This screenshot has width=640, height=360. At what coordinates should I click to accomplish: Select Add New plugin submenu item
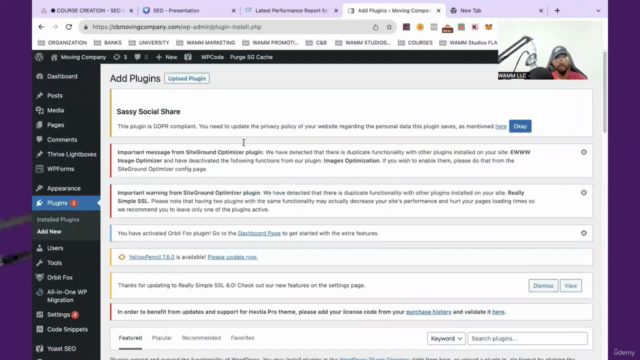coord(49,231)
